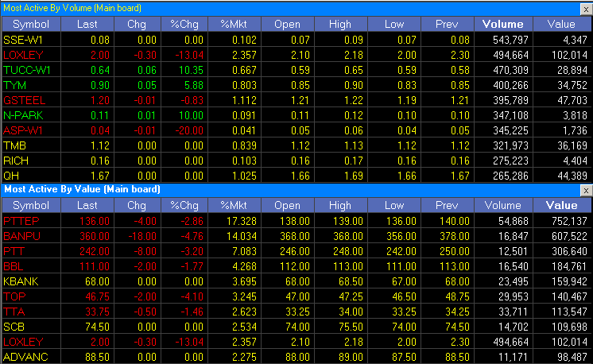Click TMB %Mkt value 0.839
The image size is (593, 364).
click(244, 146)
